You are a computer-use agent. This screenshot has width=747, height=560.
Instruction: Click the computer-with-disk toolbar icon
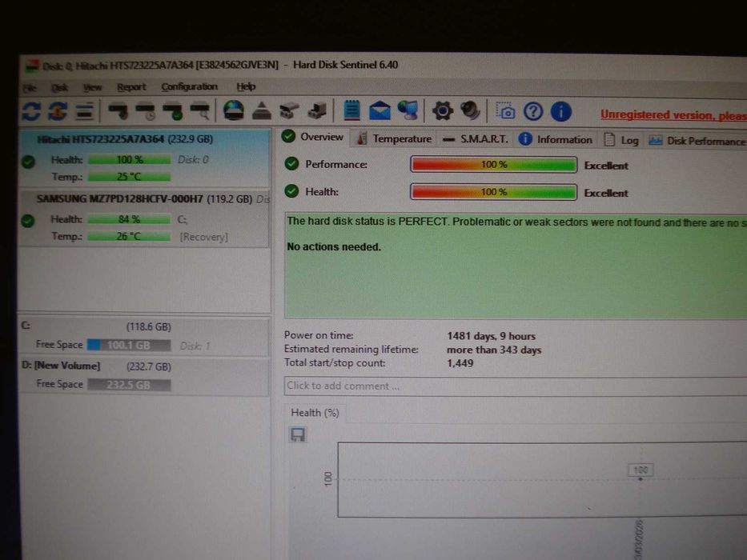[x=317, y=110]
